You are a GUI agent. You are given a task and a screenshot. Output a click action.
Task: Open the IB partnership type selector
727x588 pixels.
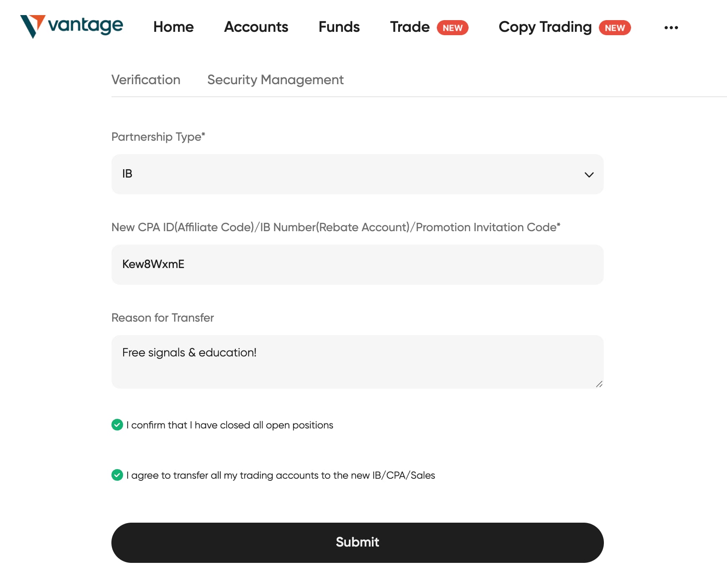tap(357, 174)
